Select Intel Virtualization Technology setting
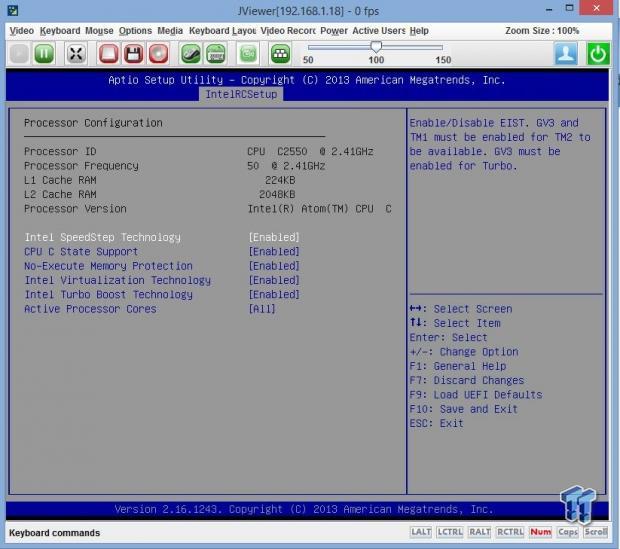Viewport: 620px width, 549px height. [x=117, y=280]
